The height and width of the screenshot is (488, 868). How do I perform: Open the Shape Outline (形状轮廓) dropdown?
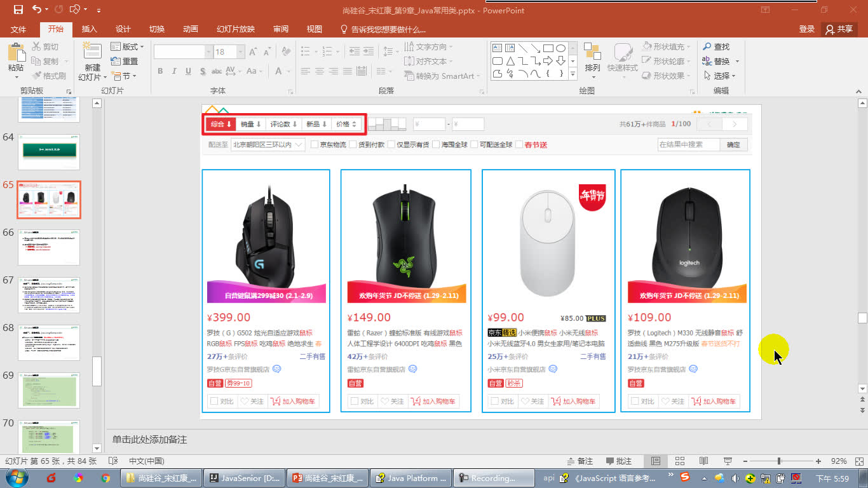[x=667, y=62]
